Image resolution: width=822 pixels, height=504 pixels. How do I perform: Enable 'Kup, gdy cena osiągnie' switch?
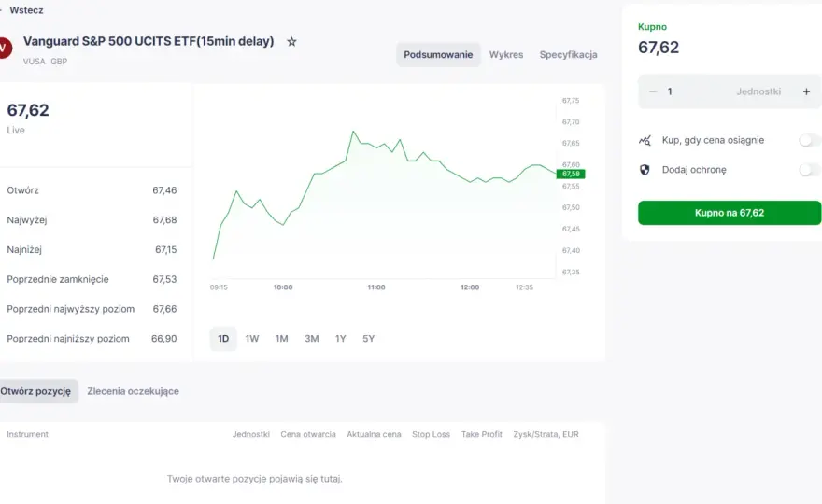(809, 140)
